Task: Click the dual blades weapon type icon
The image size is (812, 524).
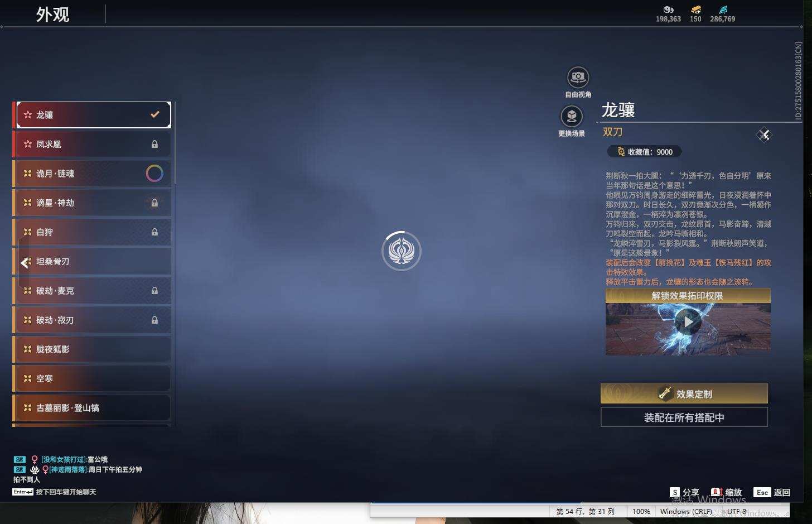Action: 763,134
